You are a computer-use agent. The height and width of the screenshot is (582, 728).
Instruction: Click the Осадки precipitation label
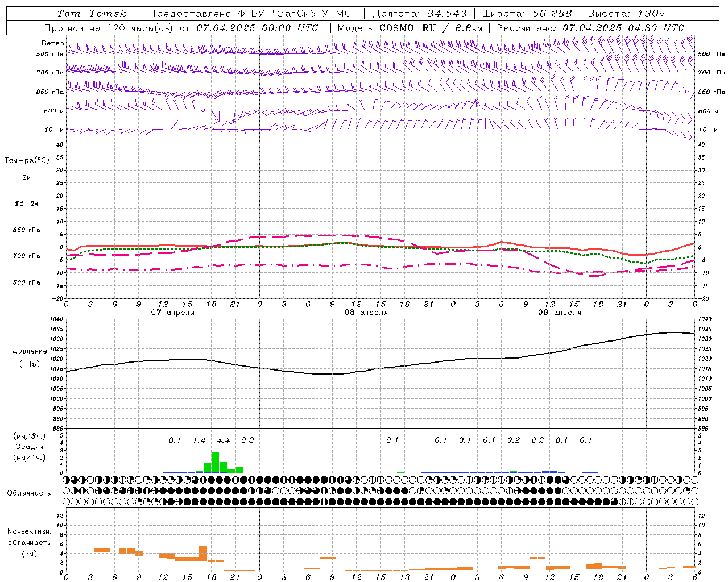tap(29, 447)
